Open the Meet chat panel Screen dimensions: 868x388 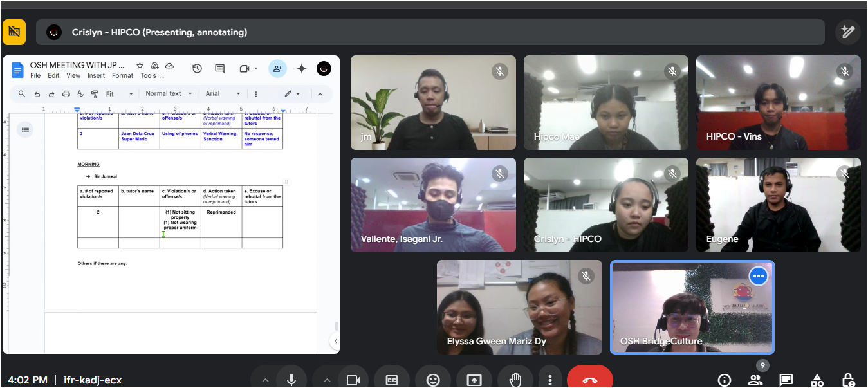coord(786,380)
